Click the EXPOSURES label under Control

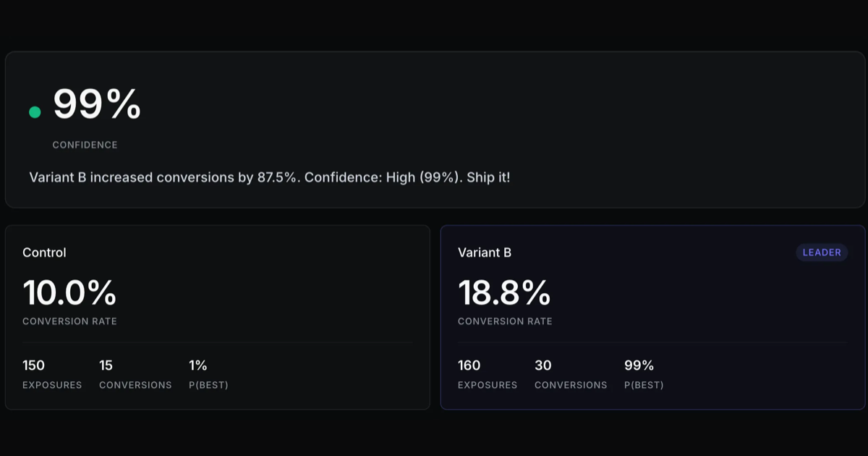tap(52, 385)
